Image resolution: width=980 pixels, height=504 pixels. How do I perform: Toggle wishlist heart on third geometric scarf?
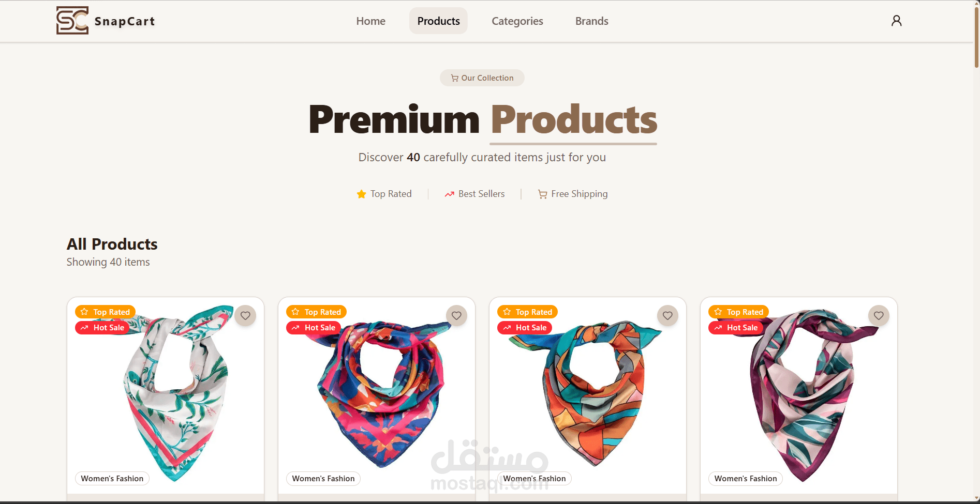667,315
